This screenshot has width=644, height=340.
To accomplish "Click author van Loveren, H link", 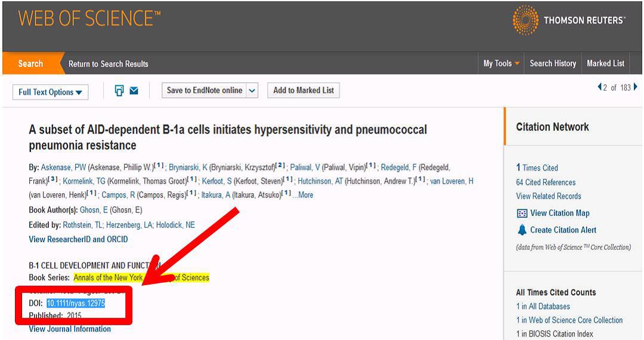I will (x=452, y=181).
